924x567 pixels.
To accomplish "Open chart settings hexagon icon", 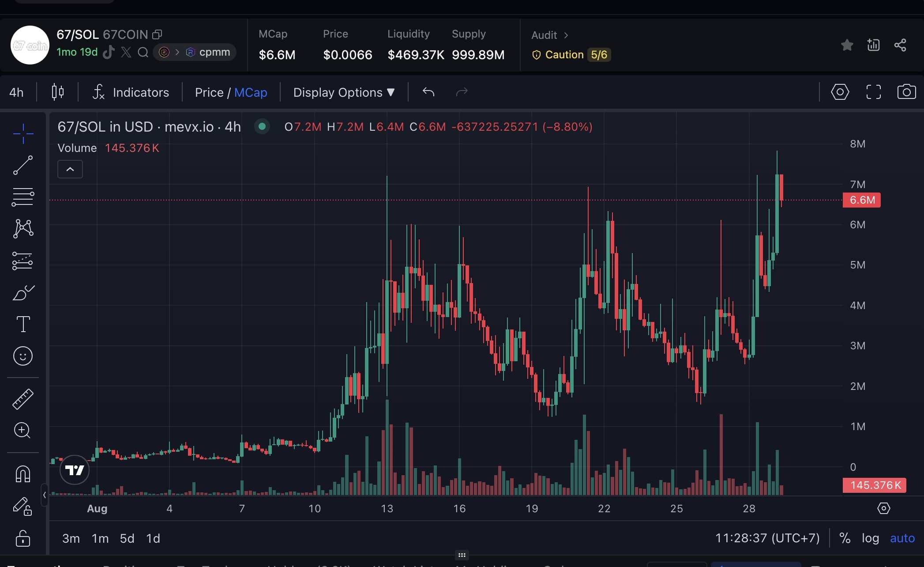I will pyautogui.click(x=840, y=92).
